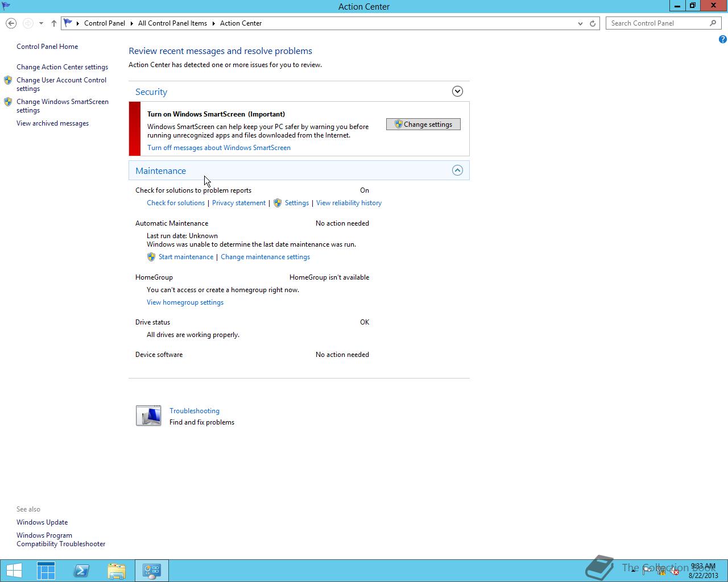Toggle the Security section chevron
The width and height of the screenshot is (728, 582).
pyautogui.click(x=457, y=92)
